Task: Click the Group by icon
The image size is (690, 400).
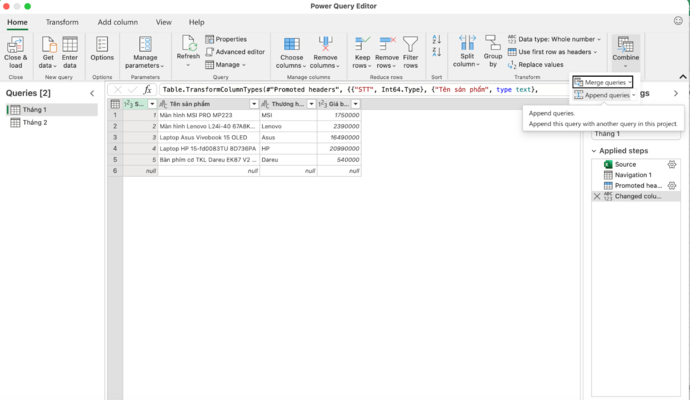Action: click(493, 43)
